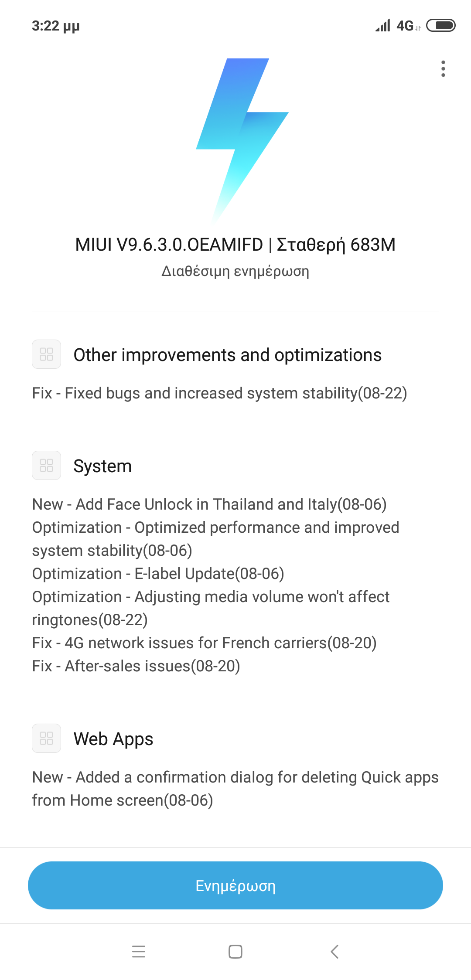471x980 pixels.
Task: Tap the Quick apps confirmation dialog note
Action: pyautogui.click(x=235, y=789)
